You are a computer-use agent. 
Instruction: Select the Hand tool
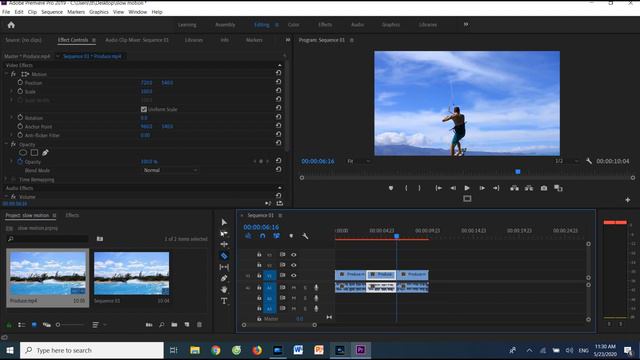(x=224, y=289)
